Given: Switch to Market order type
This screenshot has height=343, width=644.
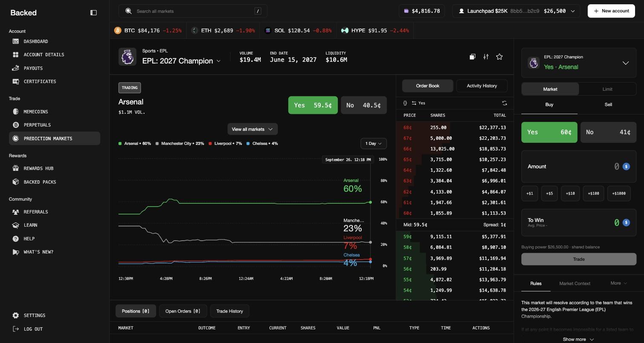Looking at the screenshot, I should [x=550, y=89].
